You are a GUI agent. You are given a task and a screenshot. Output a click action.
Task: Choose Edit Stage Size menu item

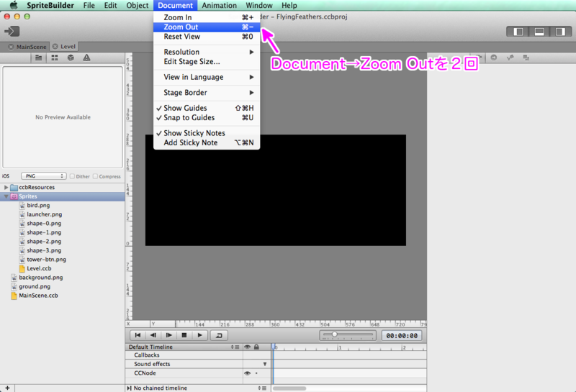207,61
